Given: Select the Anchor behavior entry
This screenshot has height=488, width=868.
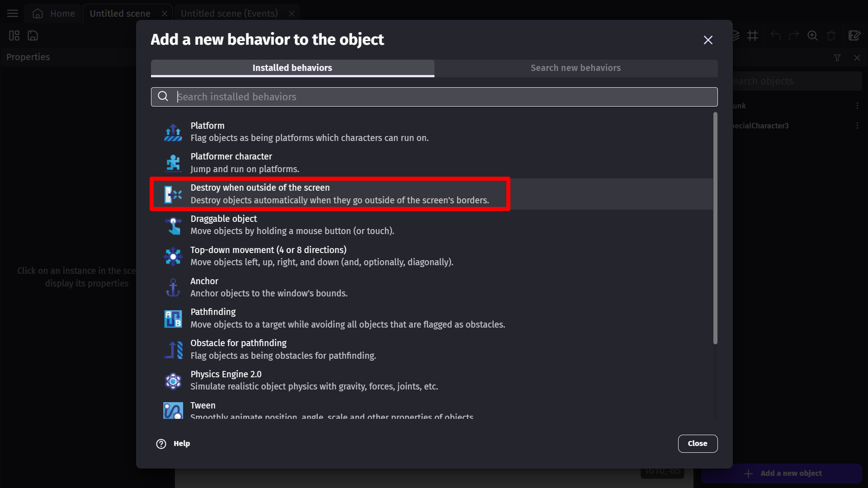Looking at the screenshot, I should click(434, 287).
